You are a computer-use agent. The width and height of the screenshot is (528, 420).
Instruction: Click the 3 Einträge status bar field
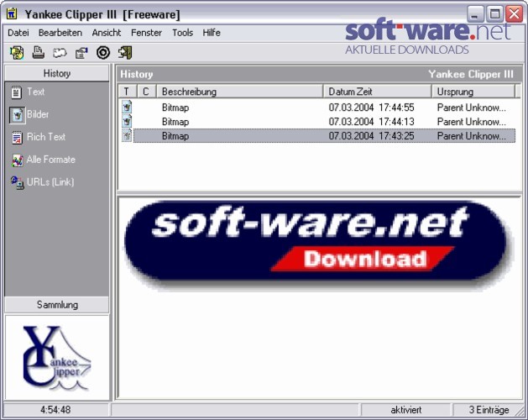coord(489,410)
